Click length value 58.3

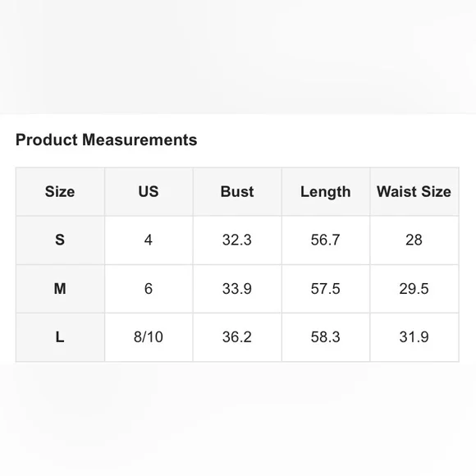pos(326,337)
